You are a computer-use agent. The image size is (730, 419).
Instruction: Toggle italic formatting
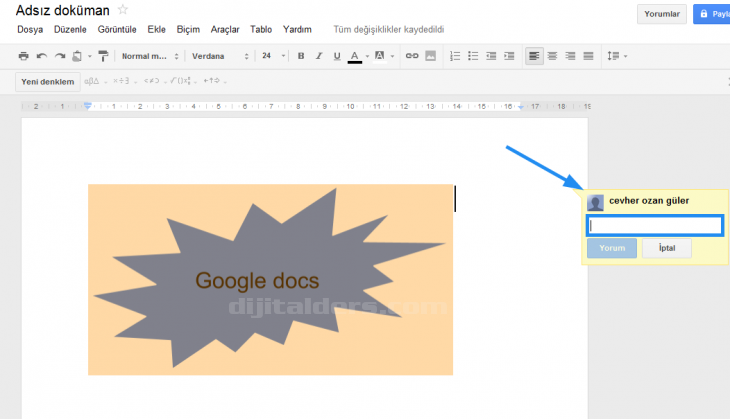click(319, 56)
